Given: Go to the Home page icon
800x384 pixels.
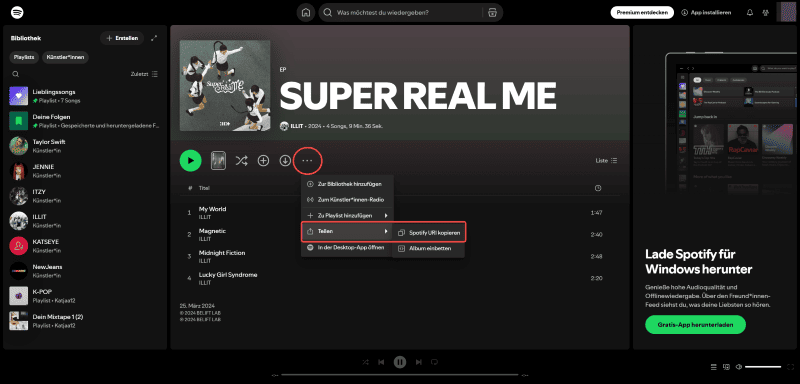Looking at the screenshot, I should coord(306,13).
